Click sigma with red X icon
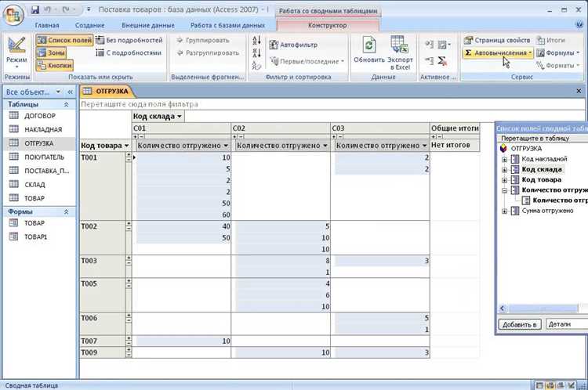Viewport: 588px width, 390px height. [x=442, y=60]
